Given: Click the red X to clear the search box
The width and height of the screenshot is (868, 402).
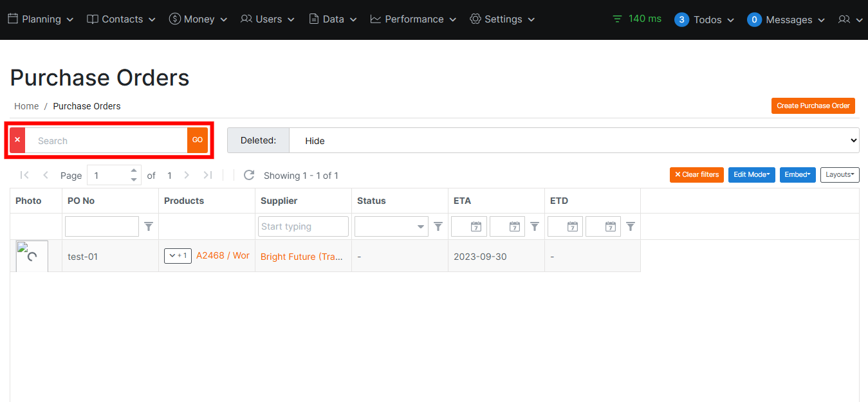Looking at the screenshot, I should [x=16, y=140].
